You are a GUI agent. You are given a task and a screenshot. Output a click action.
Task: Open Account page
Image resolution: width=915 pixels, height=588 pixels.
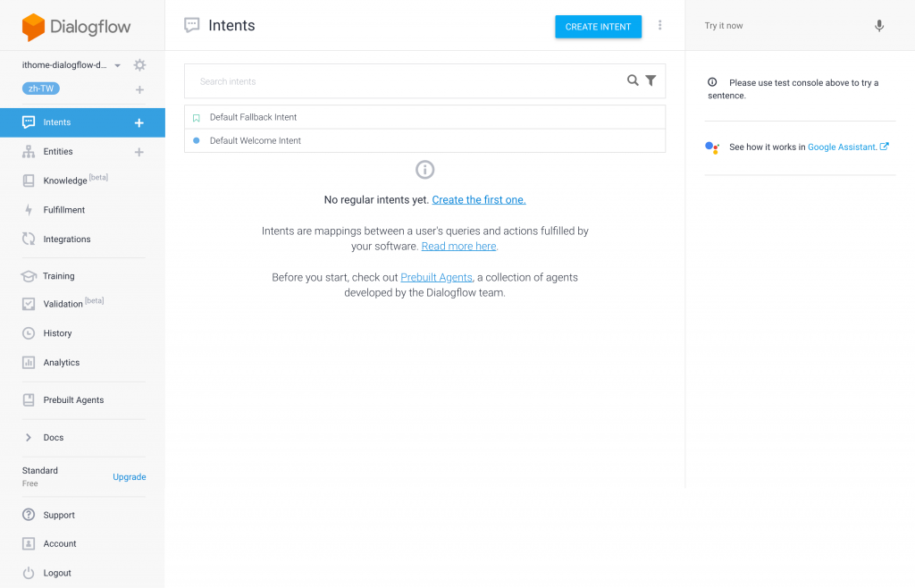(x=60, y=543)
